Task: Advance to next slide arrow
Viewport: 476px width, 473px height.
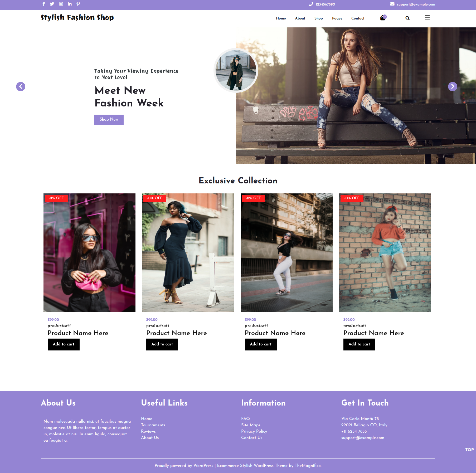Action: tap(453, 86)
